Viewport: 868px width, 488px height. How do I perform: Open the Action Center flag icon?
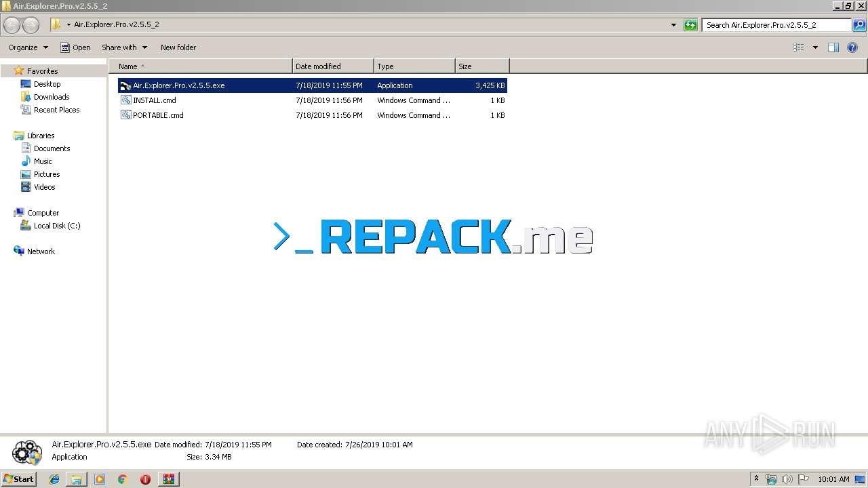[x=804, y=479]
